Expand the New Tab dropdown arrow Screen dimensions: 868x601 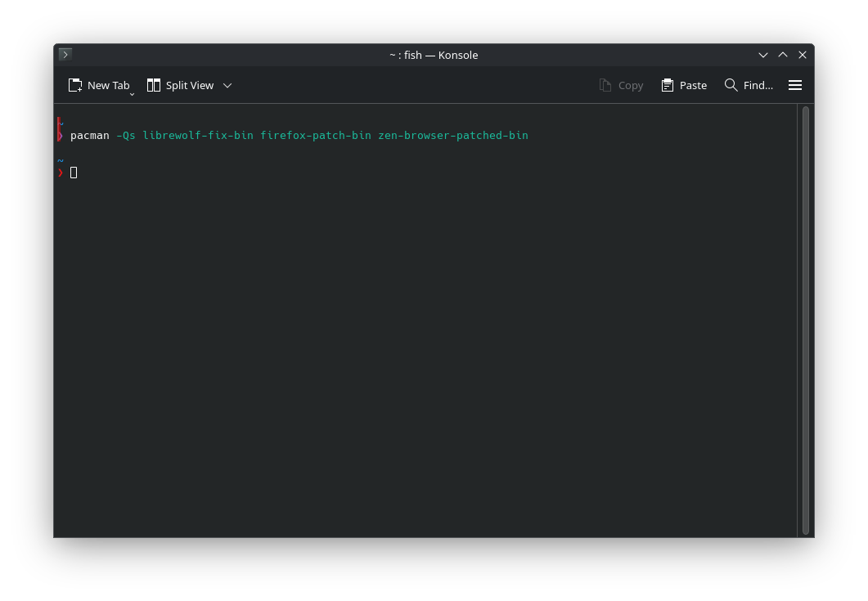pyautogui.click(x=132, y=94)
